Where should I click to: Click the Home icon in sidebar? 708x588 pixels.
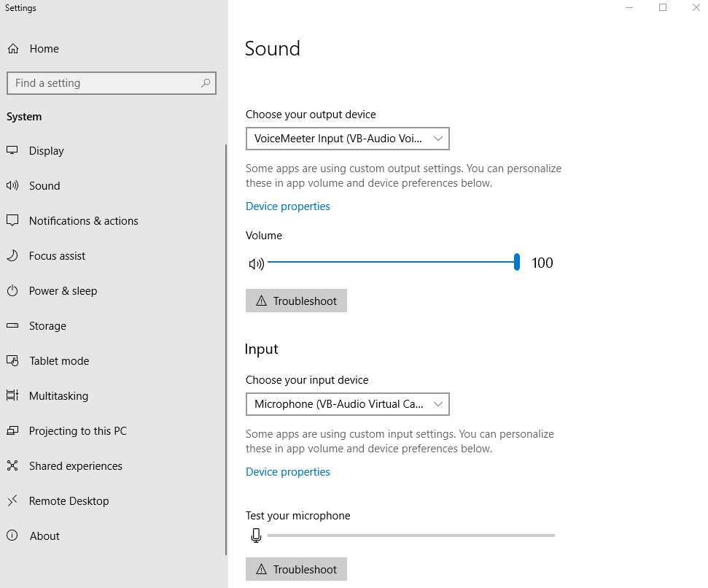(13, 49)
